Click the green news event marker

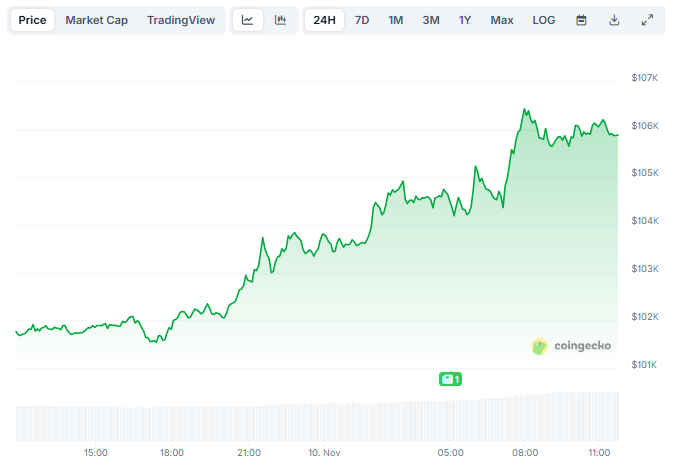pyautogui.click(x=450, y=379)
